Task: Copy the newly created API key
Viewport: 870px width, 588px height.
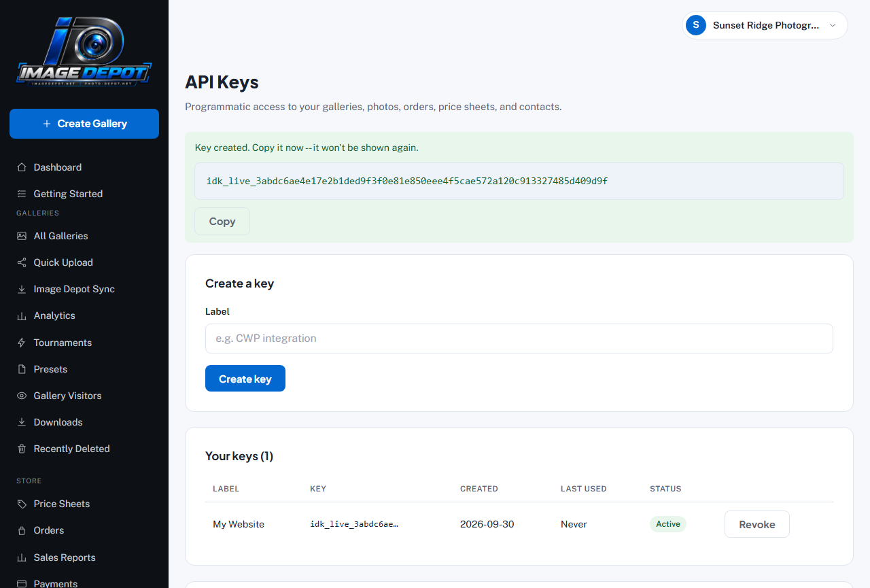Action: (222, 222)
